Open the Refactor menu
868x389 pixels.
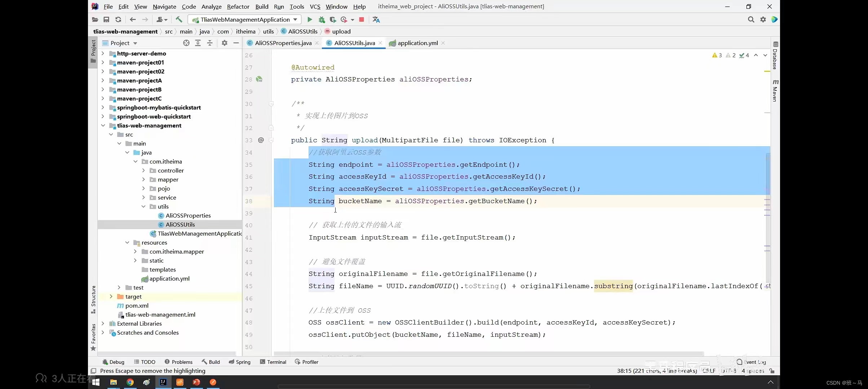[x=238, y=6]
